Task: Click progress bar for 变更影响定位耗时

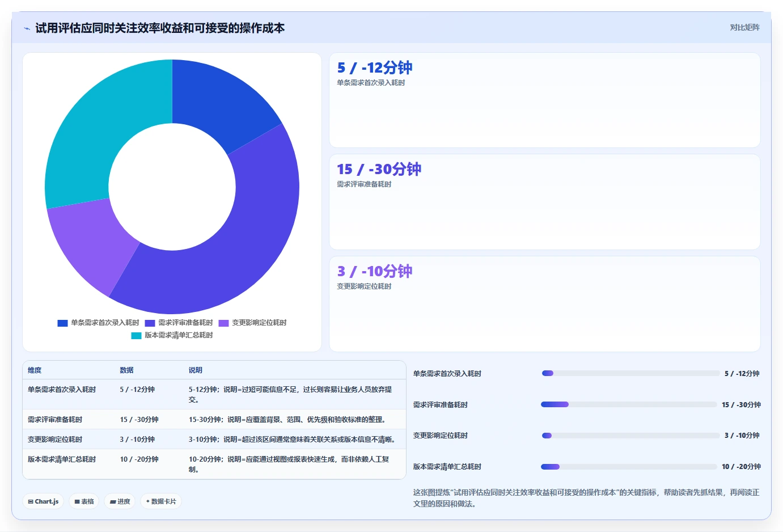Action: click(630, 436)
